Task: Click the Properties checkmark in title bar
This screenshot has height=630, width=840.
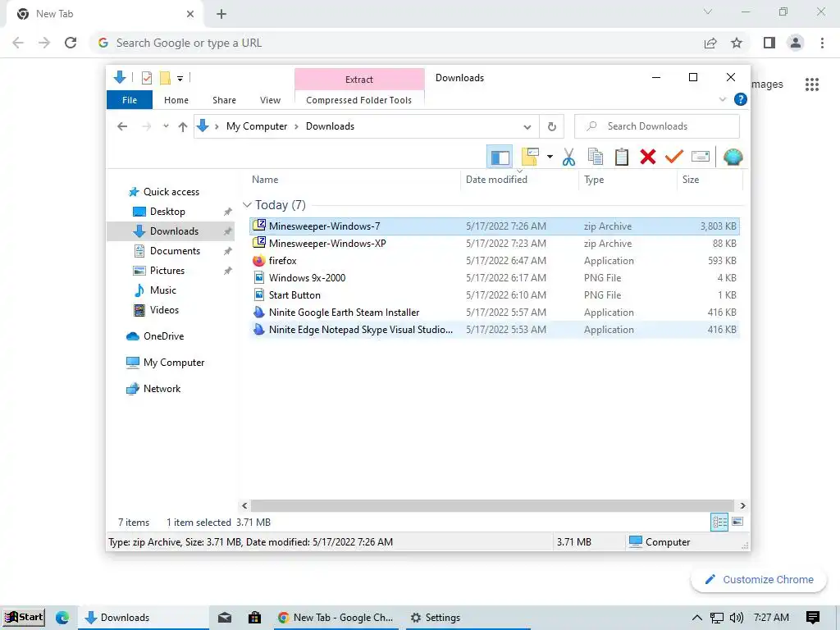Action: point(146,78)
